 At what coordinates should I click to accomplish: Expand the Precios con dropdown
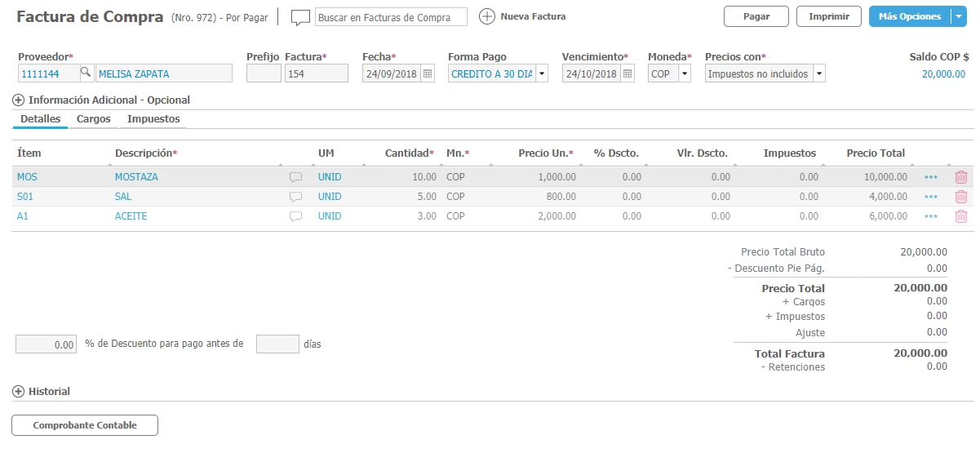point(818,73)
